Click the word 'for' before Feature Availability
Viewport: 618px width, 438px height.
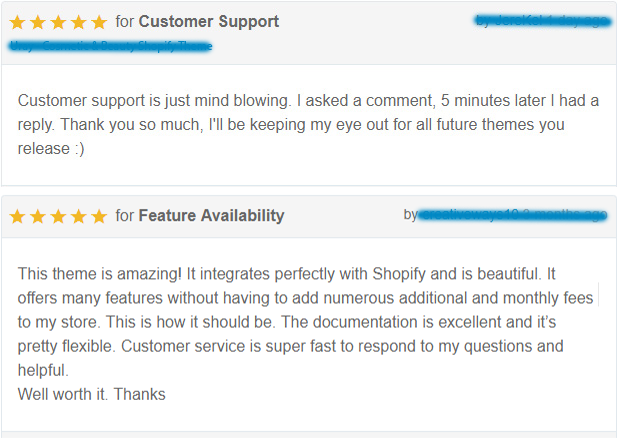125,216
